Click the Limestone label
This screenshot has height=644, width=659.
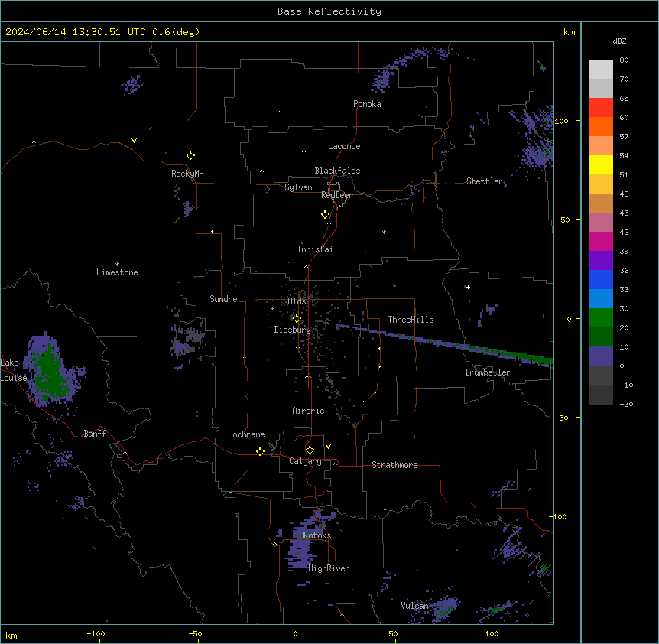tap(117, 272)
